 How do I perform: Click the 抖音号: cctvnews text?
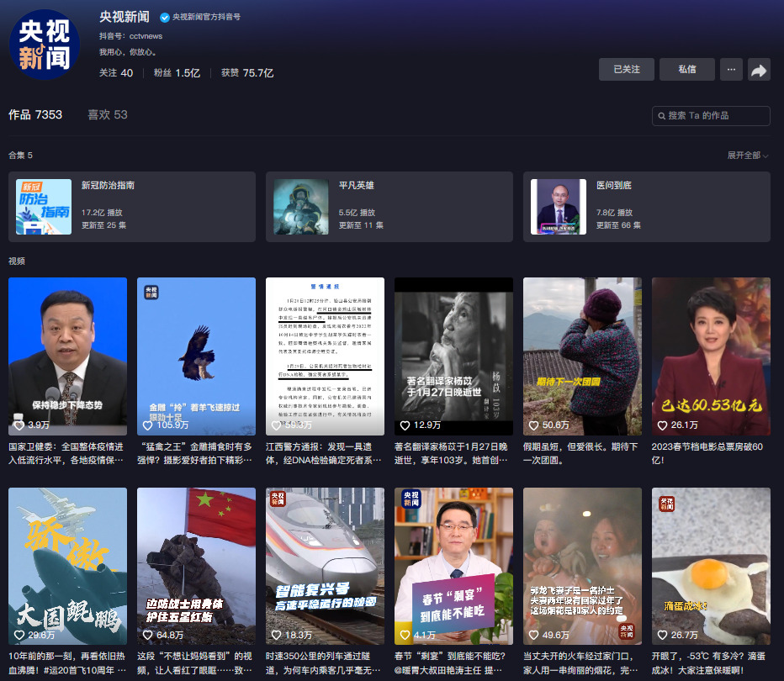coord(130,36)
